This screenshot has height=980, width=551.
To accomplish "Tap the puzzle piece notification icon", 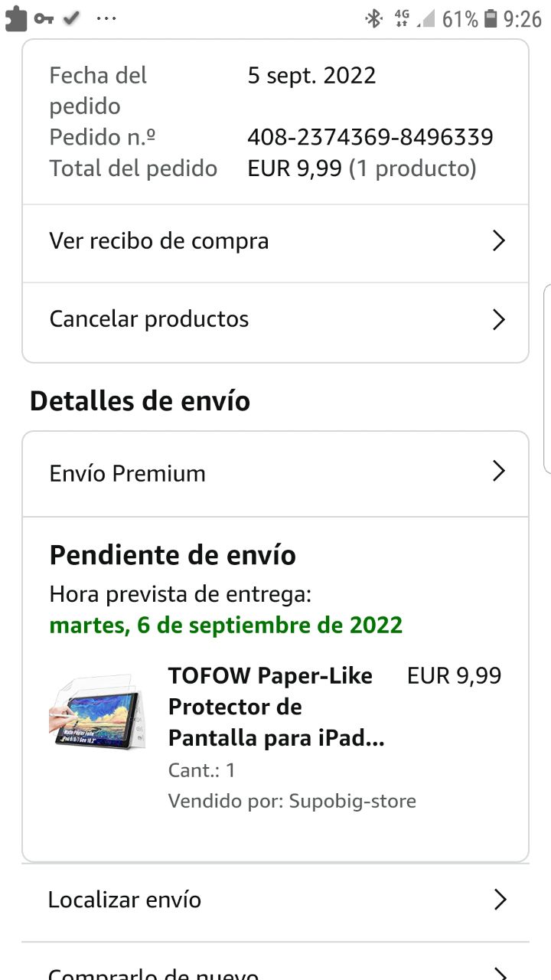I will point(15,18).
